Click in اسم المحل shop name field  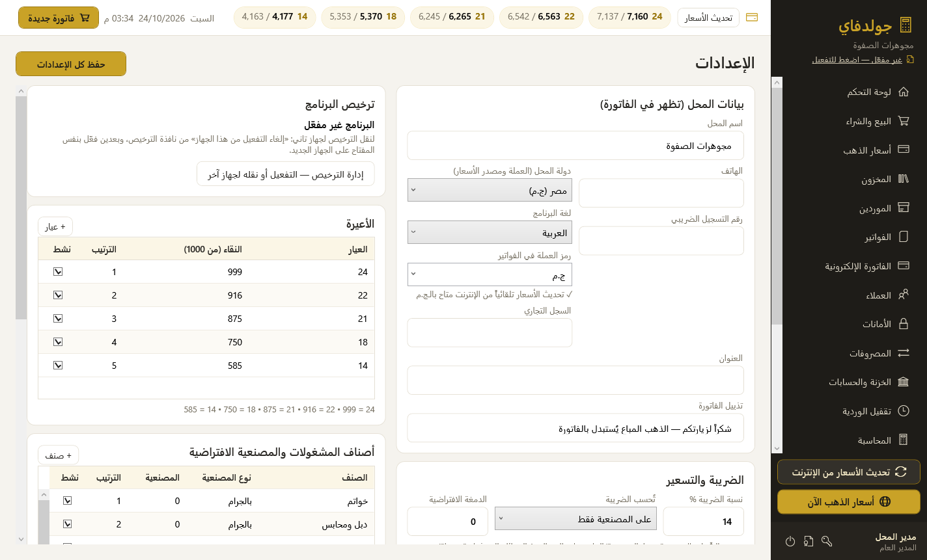(575, 146)
